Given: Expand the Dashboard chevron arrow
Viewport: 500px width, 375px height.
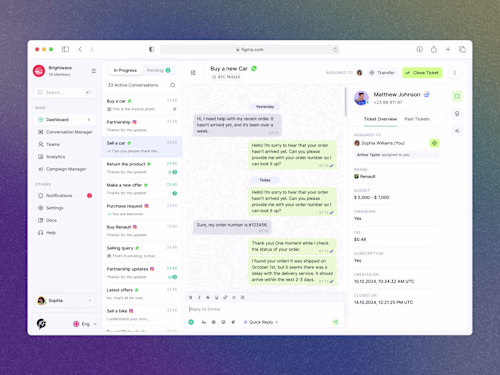Looking at the screenshot, I should 89,119.
